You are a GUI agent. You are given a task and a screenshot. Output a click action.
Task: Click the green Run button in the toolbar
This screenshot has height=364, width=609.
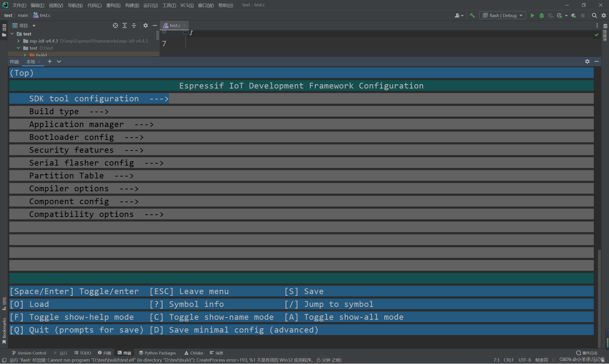532,15
